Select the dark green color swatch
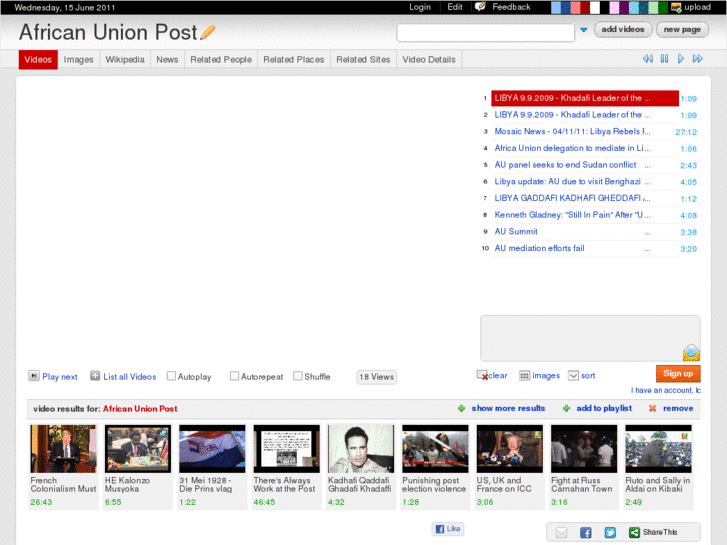 [663, 7]
